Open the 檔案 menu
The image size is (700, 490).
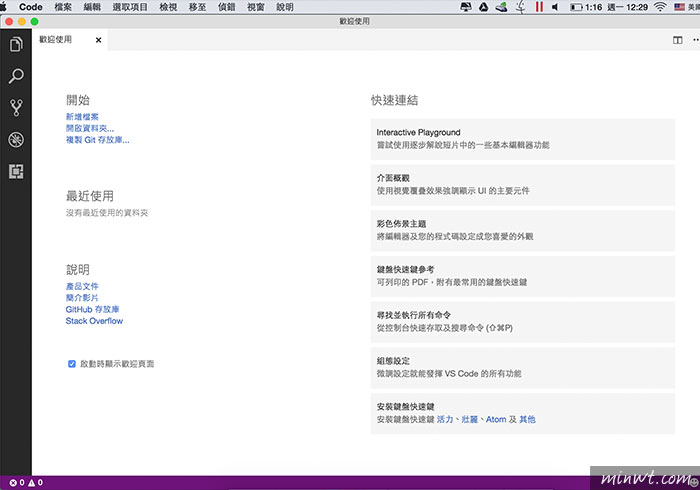point(63,7)
